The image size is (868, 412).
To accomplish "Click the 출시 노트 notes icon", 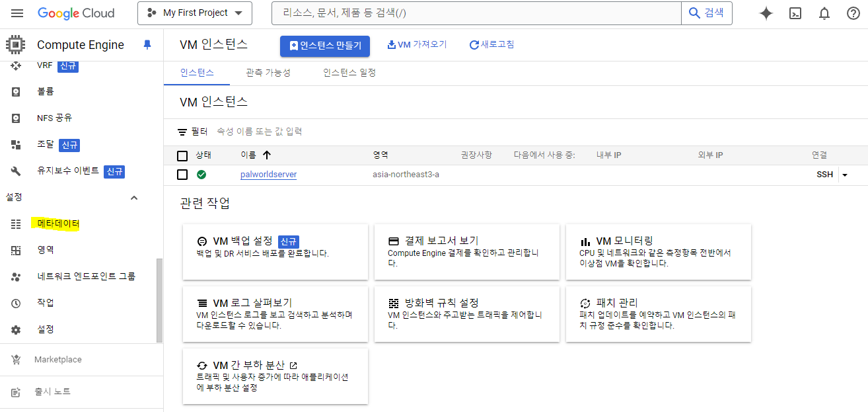I will point(16,391).
